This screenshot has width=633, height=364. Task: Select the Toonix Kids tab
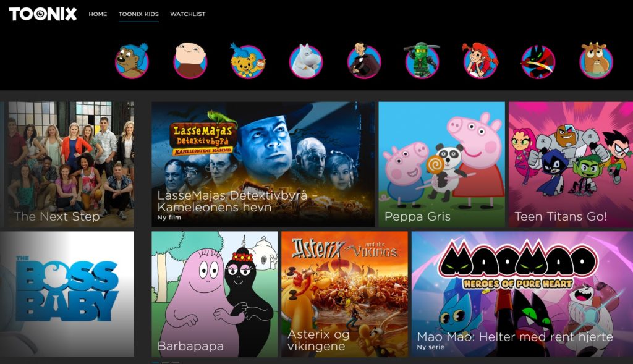tap(138, 14)
